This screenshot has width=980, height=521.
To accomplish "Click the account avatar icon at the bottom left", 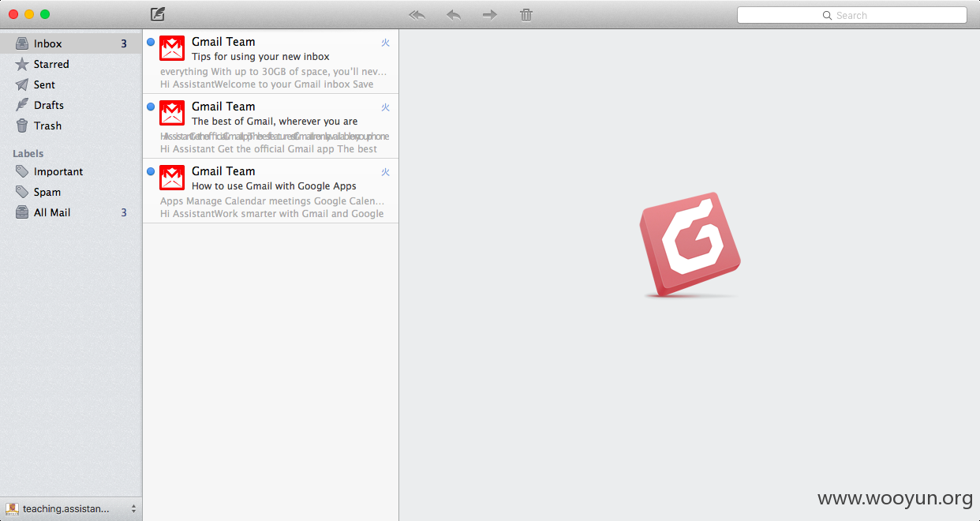I will [12, 508].
